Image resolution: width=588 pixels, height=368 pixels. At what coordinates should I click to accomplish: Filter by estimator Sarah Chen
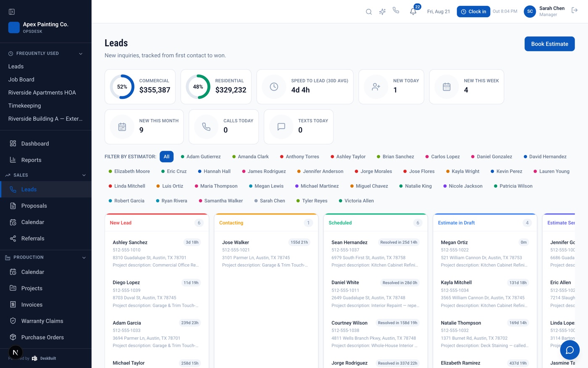[x=270, y=201]
